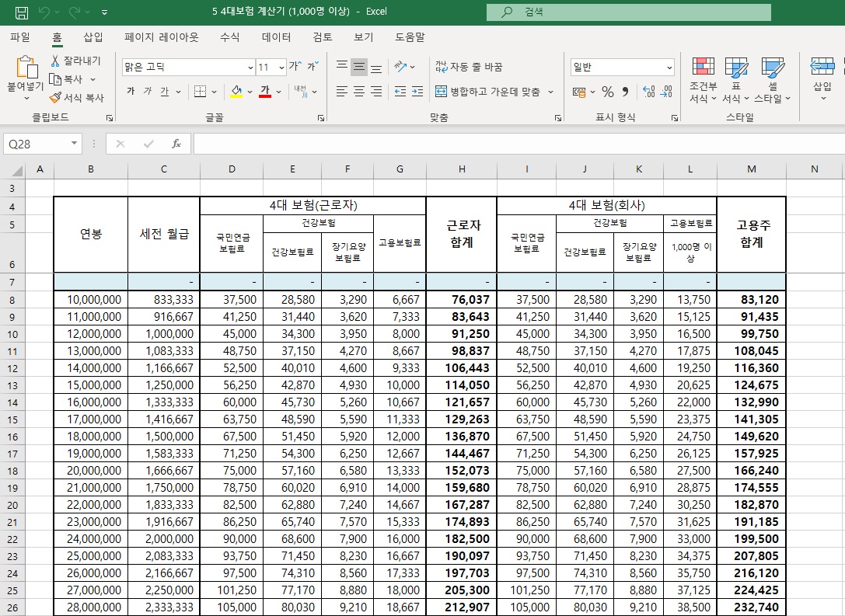The width and height of the screenshot is (845, 616).
Task: Click the text orientation icon
Action: coord(400,67)
